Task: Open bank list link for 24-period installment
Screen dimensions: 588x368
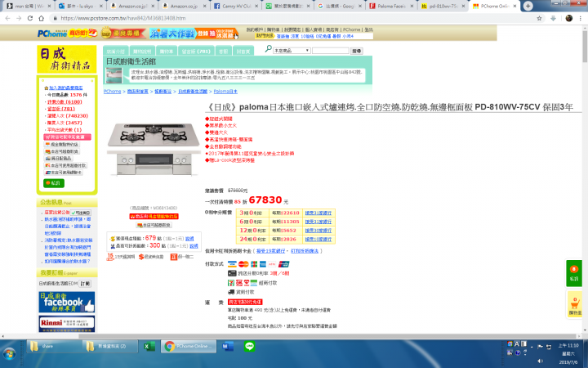Action: (318, 239)
